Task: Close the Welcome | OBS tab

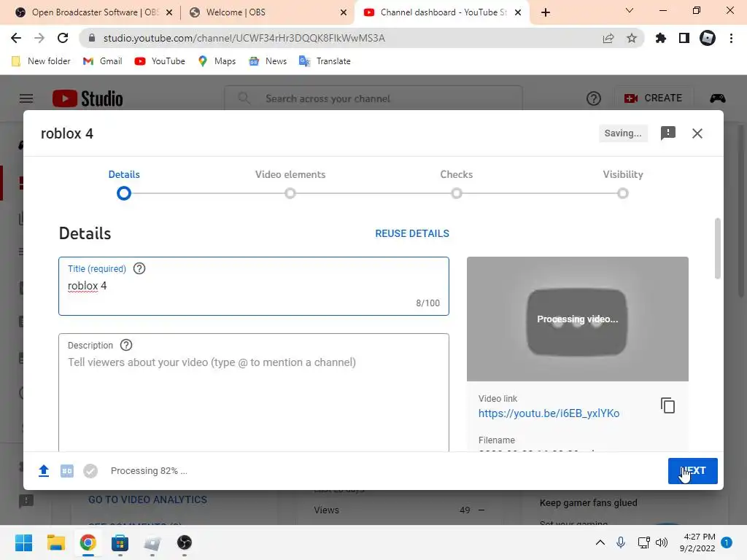Action: [x=344, y=12]
